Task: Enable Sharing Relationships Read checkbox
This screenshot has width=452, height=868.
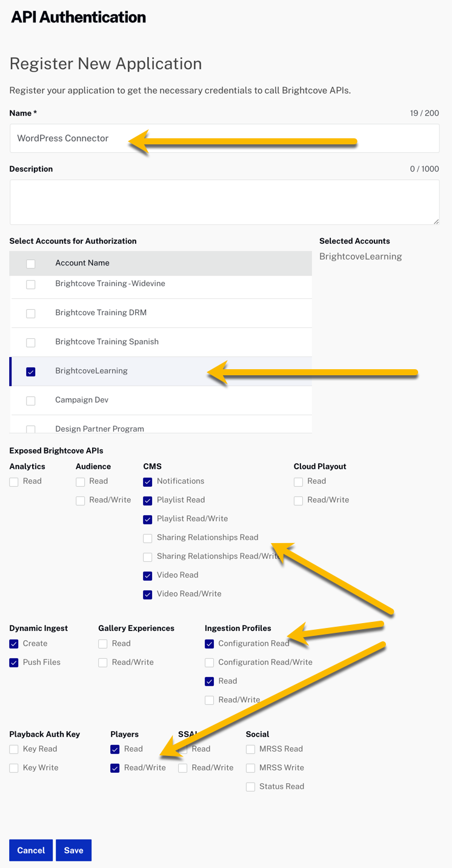Action: tap(147, 538)
